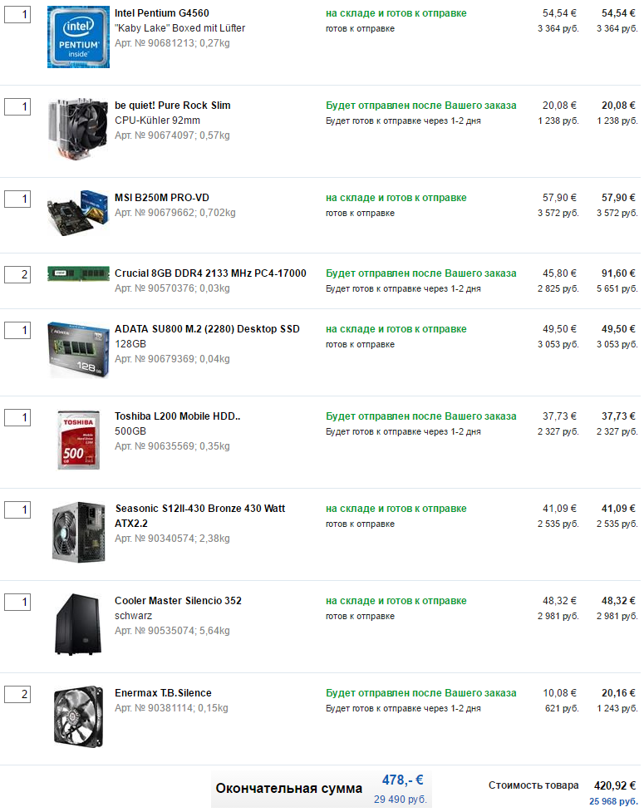View the Seasonic S12II-430 power supply image
Image resolution: width=644 pixels, height=812 pixels.
tap(79, 532)
